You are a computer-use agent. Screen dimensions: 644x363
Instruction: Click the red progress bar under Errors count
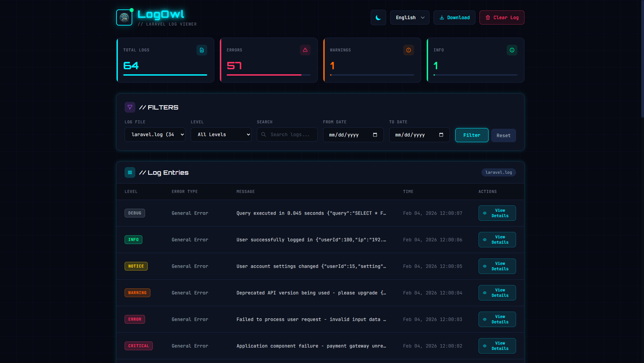pos(264,75)
